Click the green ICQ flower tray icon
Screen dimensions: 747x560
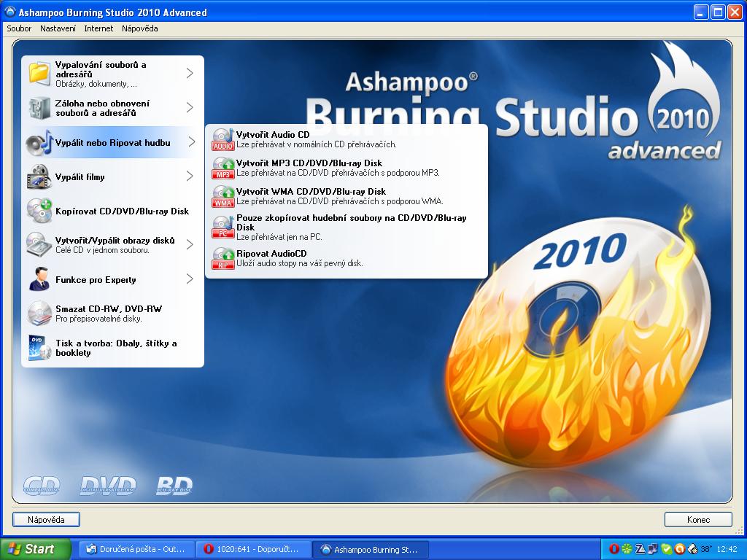[627, 549]
